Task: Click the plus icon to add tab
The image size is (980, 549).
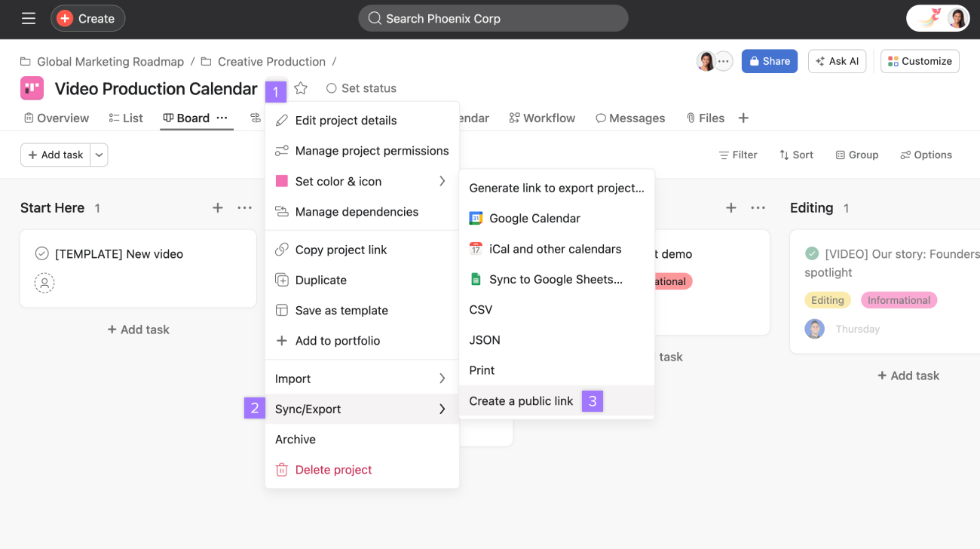Action: (743, 118)
